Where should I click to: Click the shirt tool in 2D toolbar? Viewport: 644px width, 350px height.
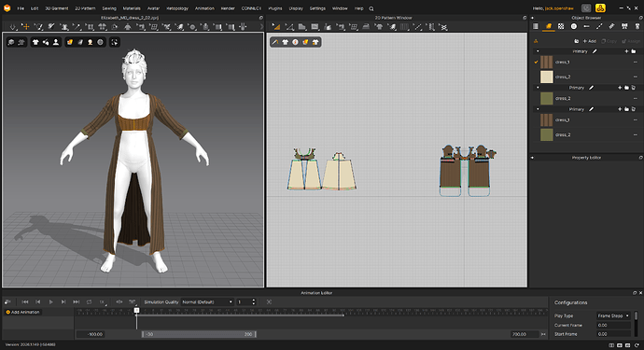379,27
